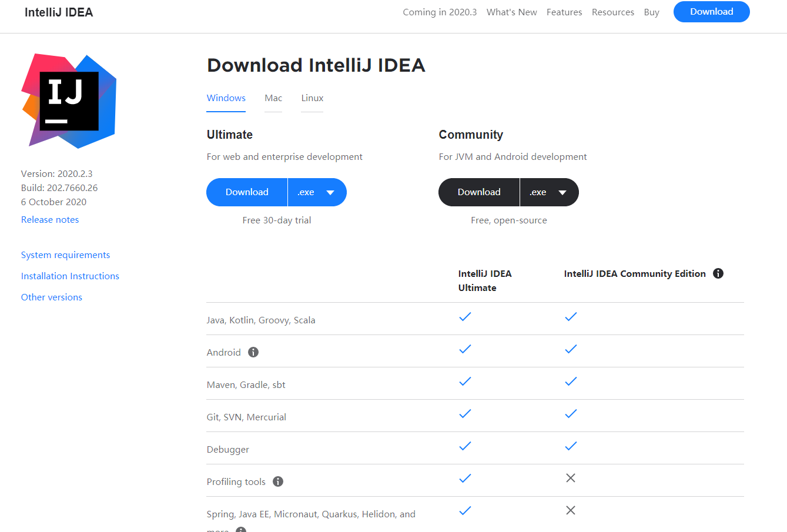Click '6 October 2020' date text

pyautogui.click(x=53, y=202)
